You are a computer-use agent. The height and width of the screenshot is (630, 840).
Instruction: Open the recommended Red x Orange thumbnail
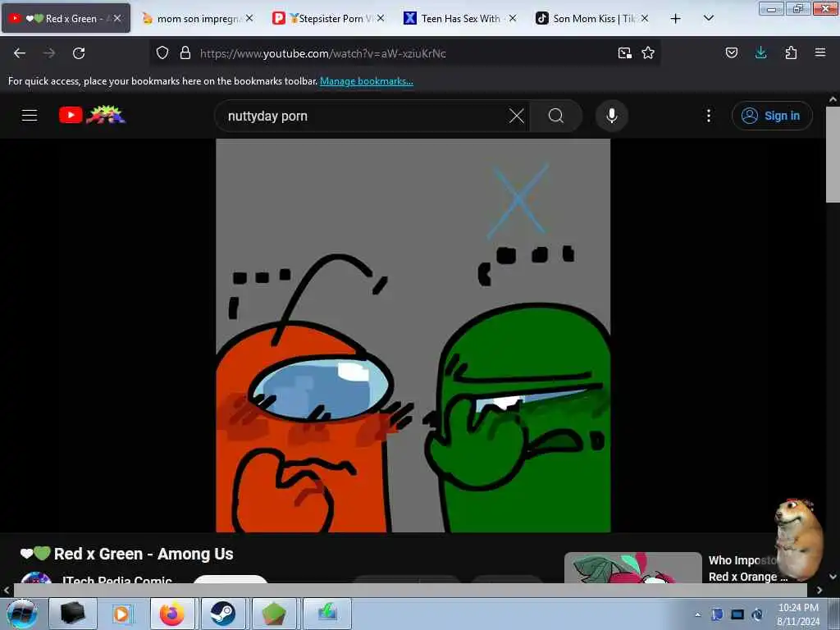[632, 568]
